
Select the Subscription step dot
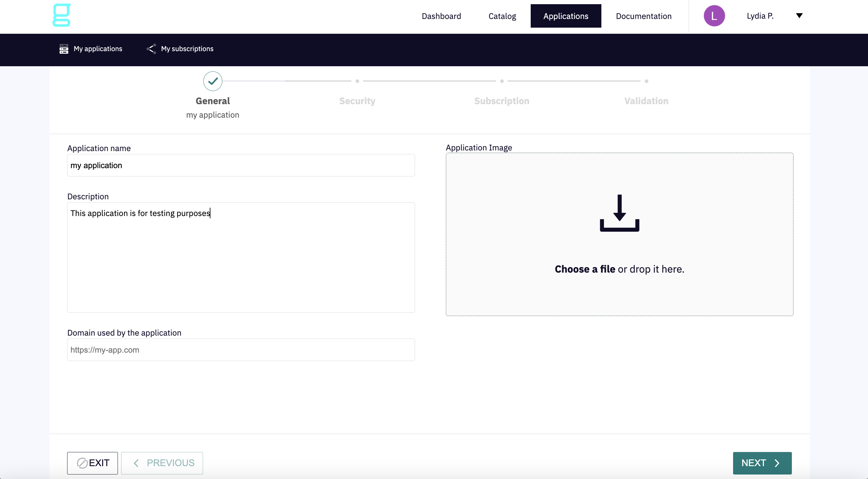click(x=502, y=81)
